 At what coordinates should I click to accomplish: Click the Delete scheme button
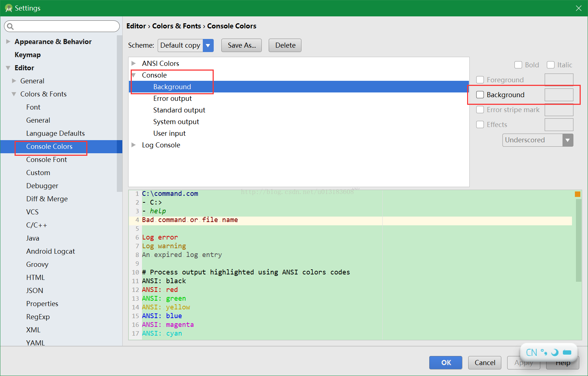pos(285,45)
